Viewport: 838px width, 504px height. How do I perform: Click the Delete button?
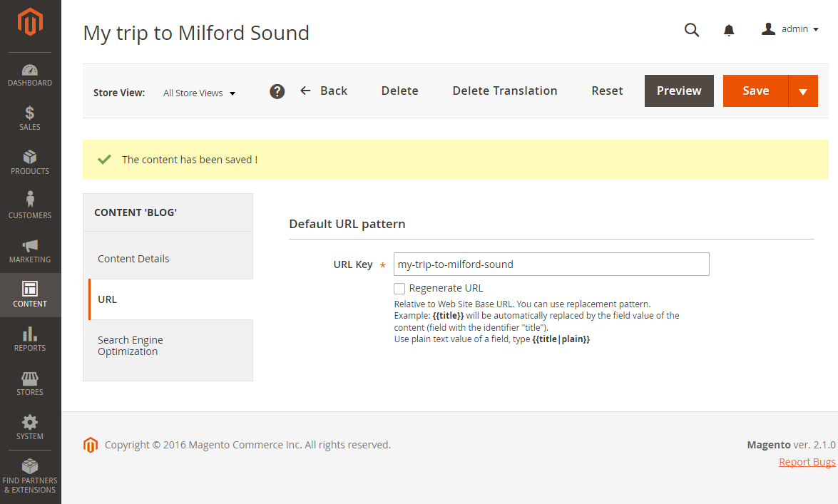click(400, 91)
